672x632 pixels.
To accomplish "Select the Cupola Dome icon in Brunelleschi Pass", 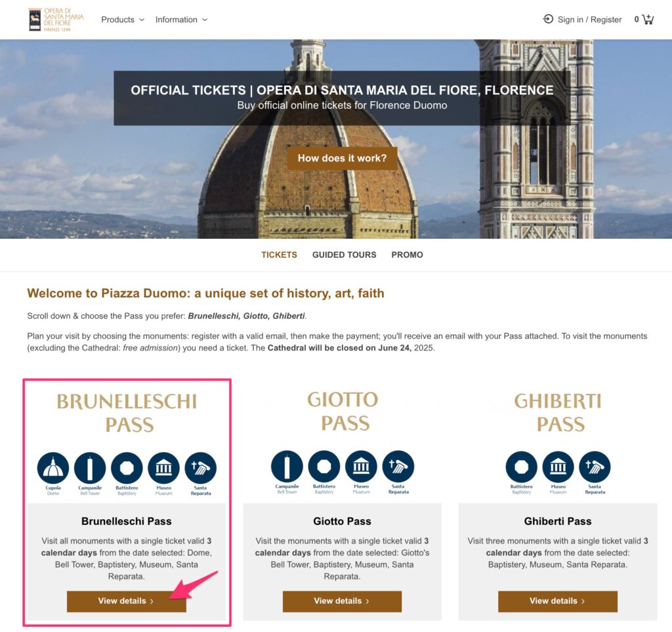I will [53, 468].
